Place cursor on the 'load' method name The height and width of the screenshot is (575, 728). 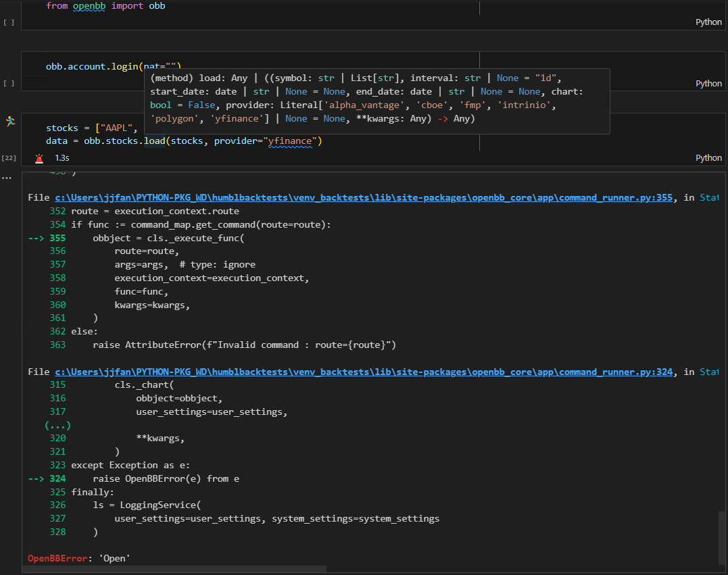tap(154, 141)
